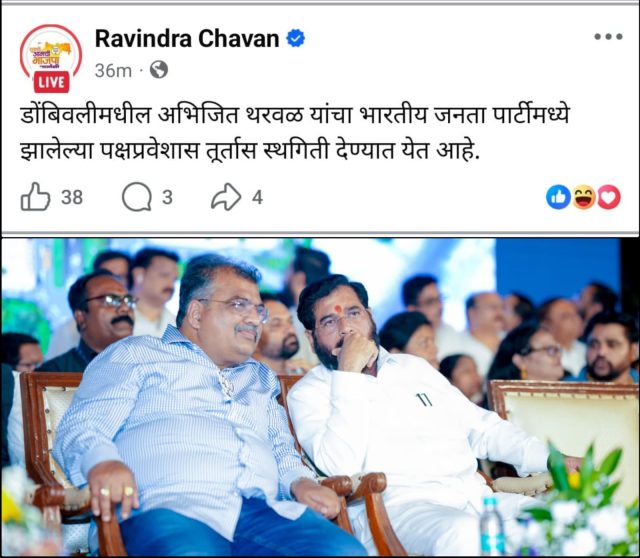Viewport: 640px width, 558px height.
Task: Share the post using the arrow icon
Action: pos(226,197)
